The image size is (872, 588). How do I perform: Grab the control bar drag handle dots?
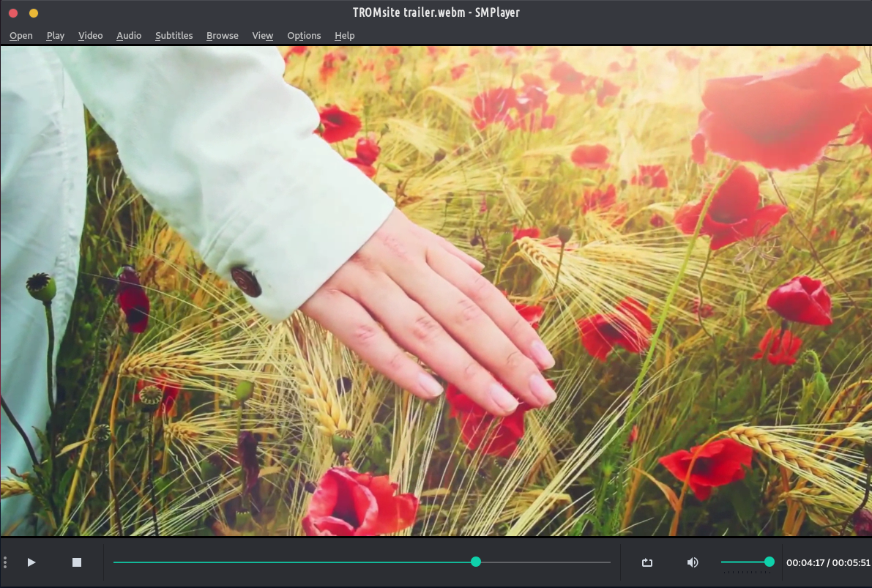(x=5, y=562)
